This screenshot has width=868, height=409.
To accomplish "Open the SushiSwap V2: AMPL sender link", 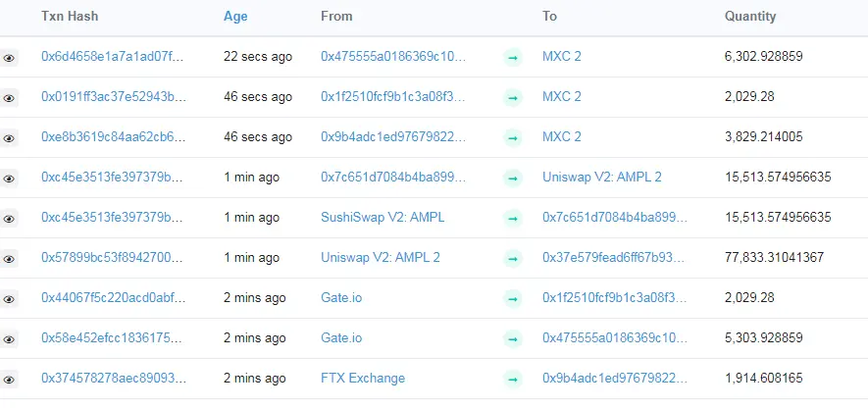I will 383,217.
